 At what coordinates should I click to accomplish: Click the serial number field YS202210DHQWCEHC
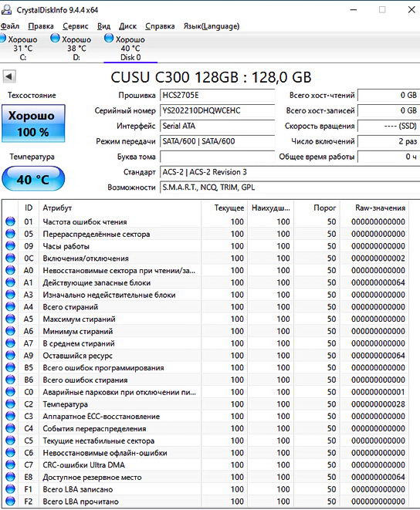217,110
